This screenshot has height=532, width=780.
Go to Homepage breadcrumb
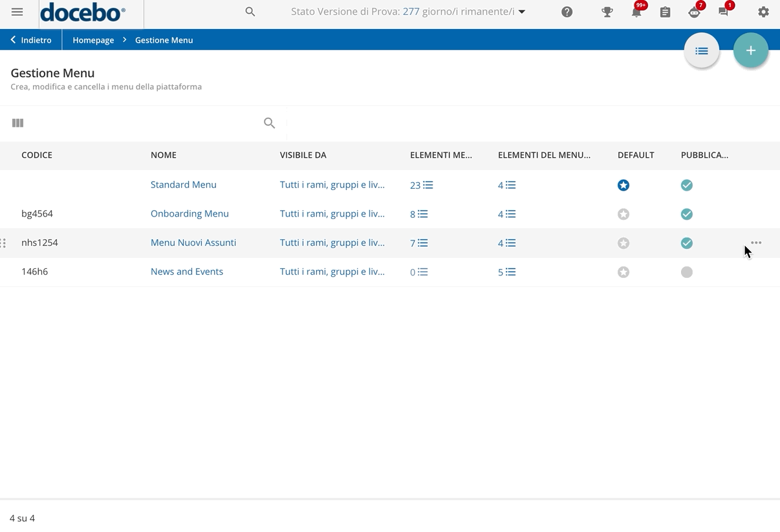(x=93, y=40)
